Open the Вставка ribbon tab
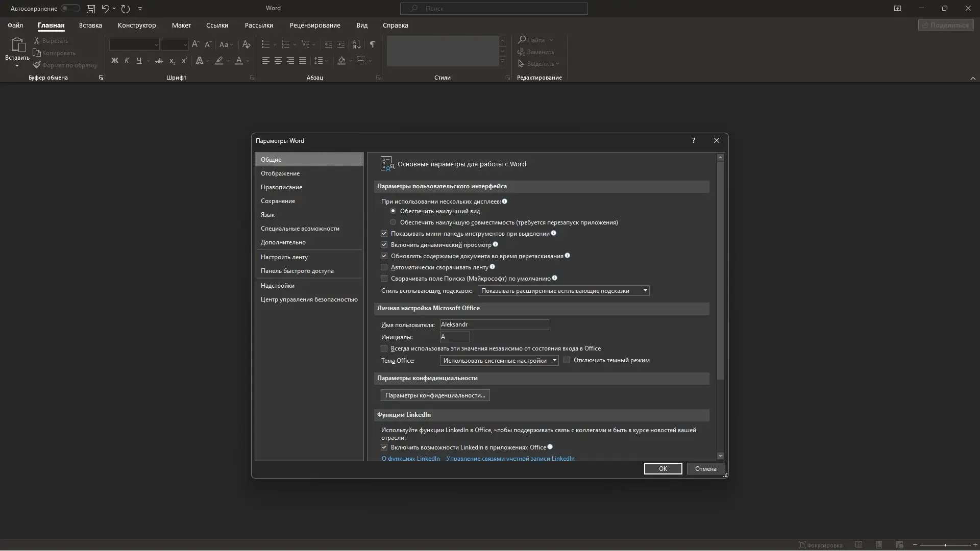Screen dimensions: 980x551 tap(90, 26)
